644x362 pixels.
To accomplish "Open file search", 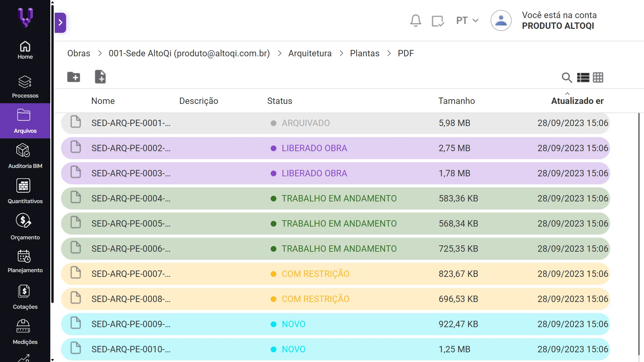I will 567,77.
